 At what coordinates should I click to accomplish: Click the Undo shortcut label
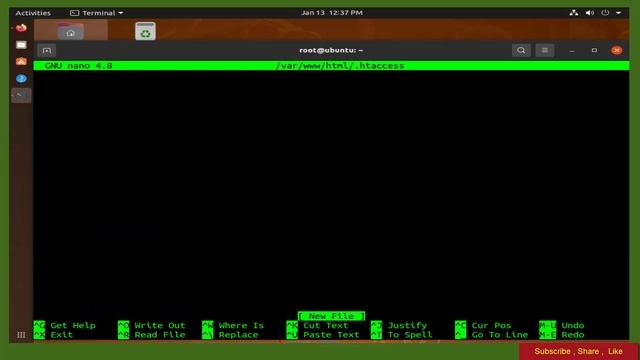(x=573, y=325)
